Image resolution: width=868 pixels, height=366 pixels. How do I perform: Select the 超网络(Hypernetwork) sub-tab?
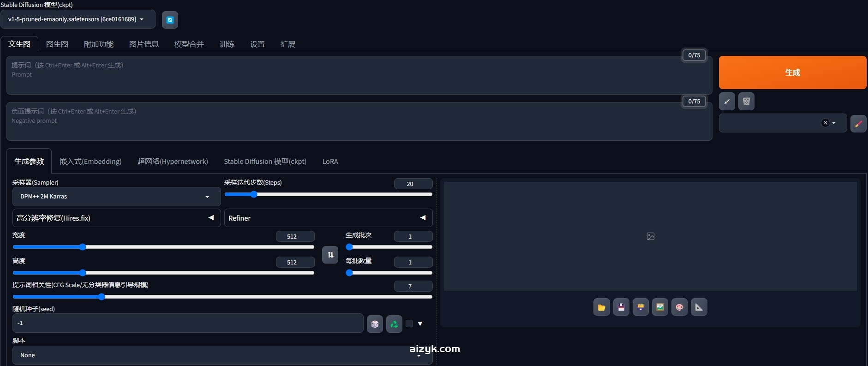coord(173,161)
